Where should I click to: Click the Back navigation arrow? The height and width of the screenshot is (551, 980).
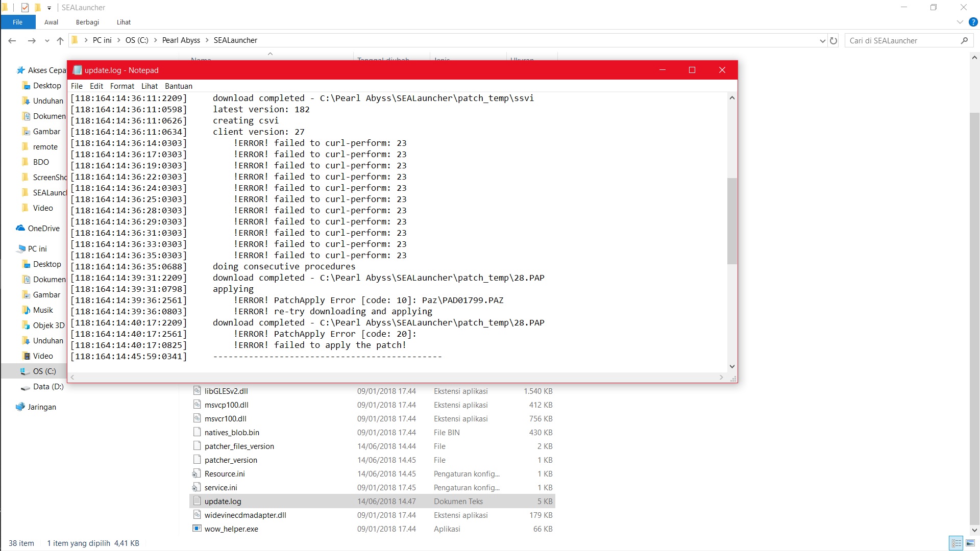click(x=12, y=41)
